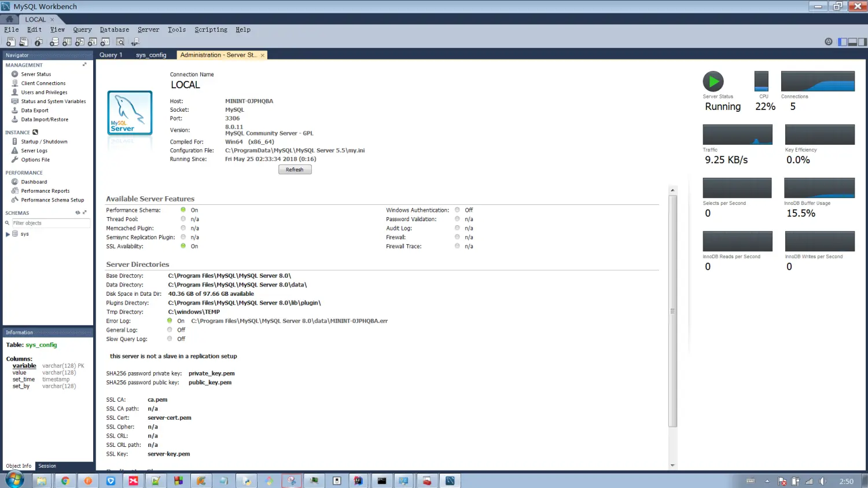Viewport: 868px width, 488px height.
Task: Switch to Object Info tab
Action: coord(19,466)
